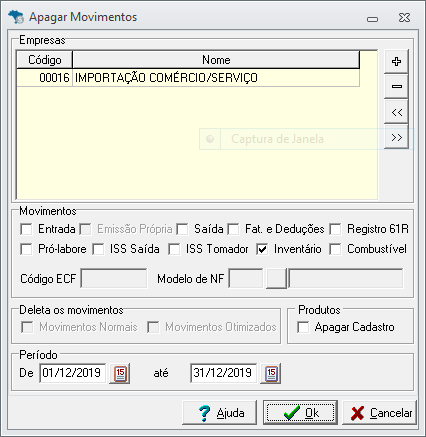Open the end date calendar picker
Screen dimensions: 426x437
pyautogui.click(x=271, y=373)
